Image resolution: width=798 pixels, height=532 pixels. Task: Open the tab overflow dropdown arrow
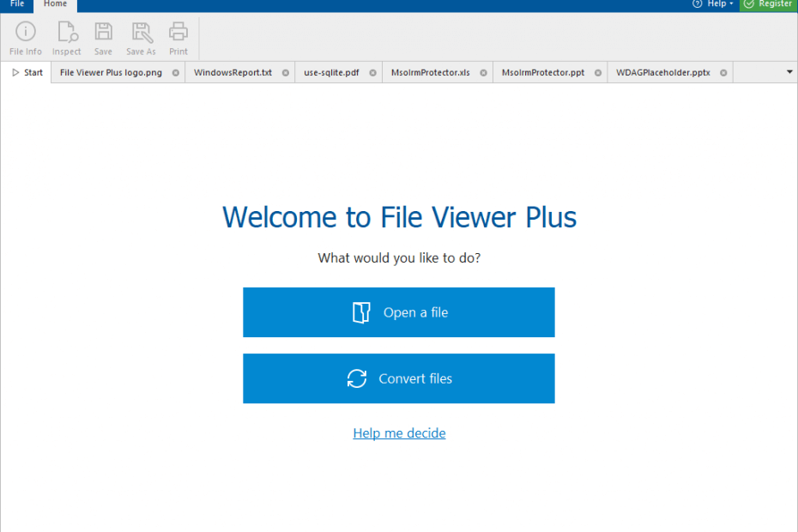[x=787, y=72]
